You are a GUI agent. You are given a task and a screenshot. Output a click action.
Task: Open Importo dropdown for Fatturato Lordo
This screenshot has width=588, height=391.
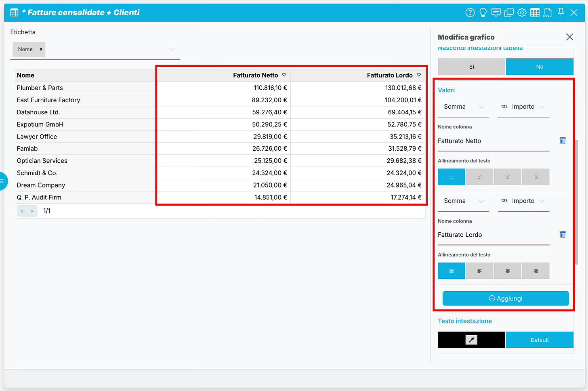[x=524, y=201]
